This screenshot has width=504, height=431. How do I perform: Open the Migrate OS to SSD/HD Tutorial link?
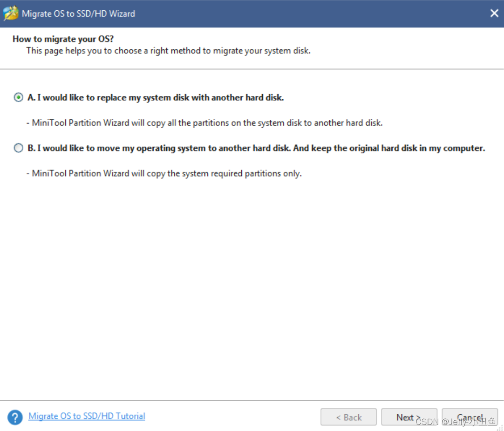[87, 417]
